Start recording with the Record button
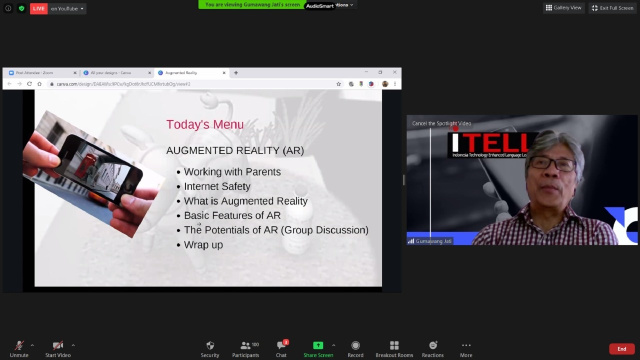The image size is (640, 360). pyautogui.click(x=356, y=349)
